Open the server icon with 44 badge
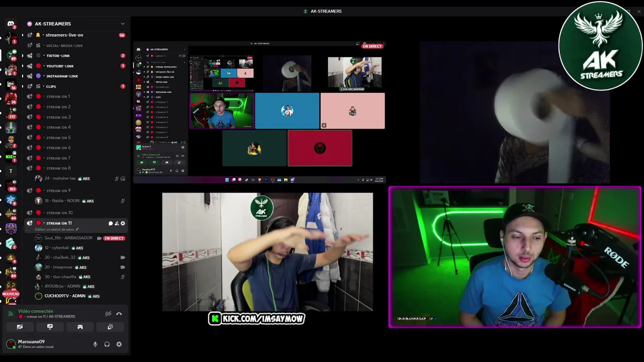Screen dimensions: 644x362 (x=11, y=214)
